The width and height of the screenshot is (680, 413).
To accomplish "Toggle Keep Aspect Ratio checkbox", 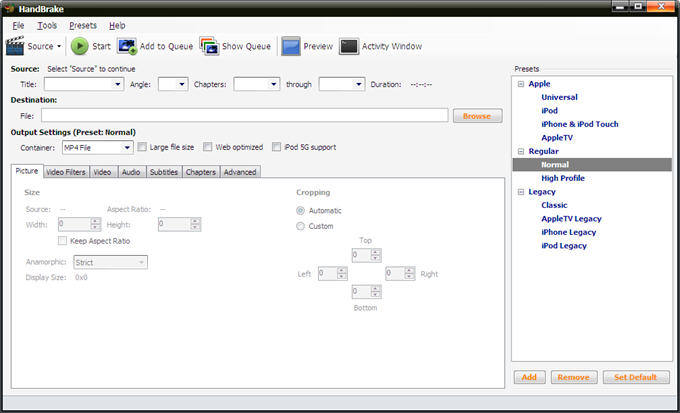I will coord(62,241).
